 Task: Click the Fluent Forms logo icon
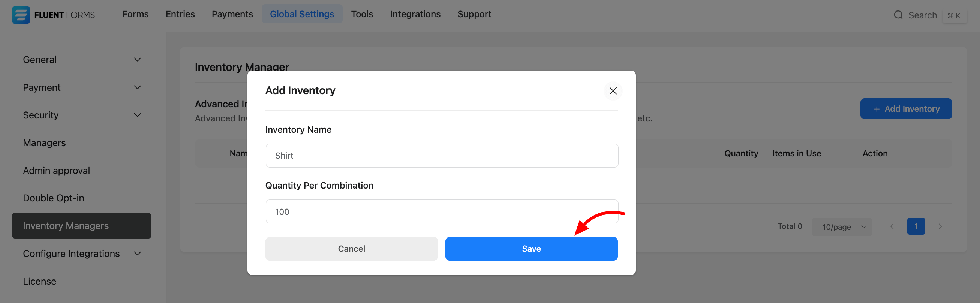point(21,15)
